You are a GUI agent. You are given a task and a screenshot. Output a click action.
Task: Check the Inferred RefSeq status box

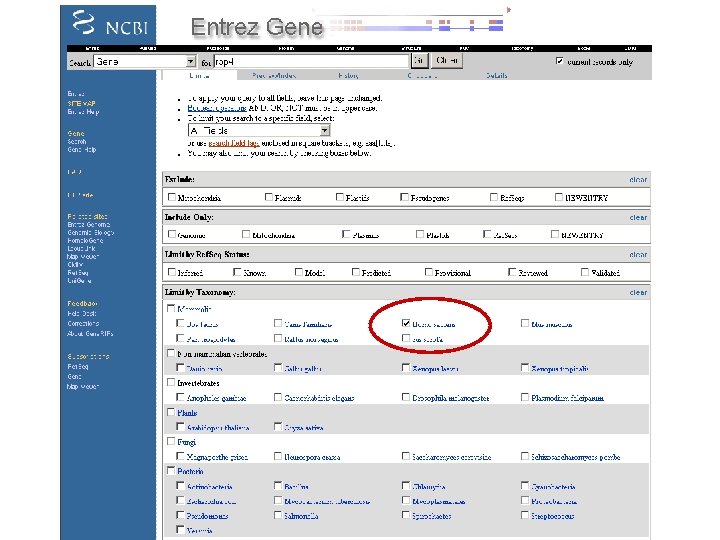(172, 272)
